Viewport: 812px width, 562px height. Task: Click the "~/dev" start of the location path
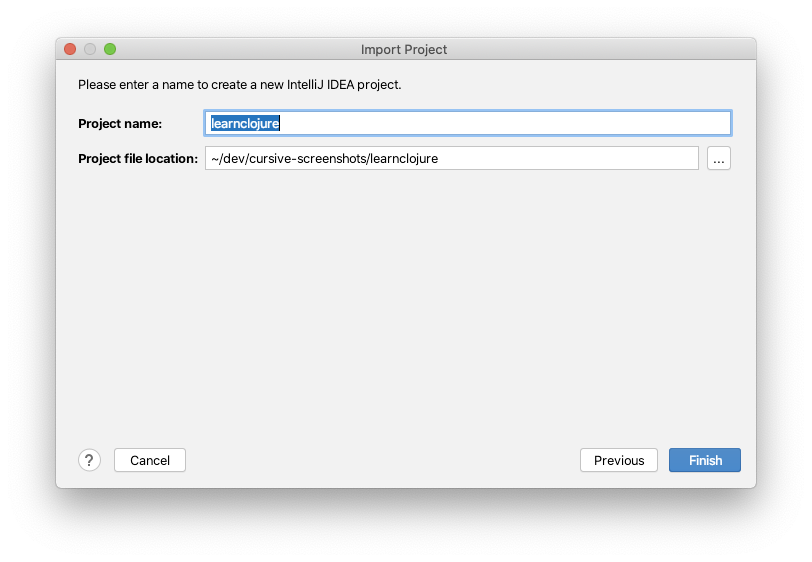click(x=227, y=158)
